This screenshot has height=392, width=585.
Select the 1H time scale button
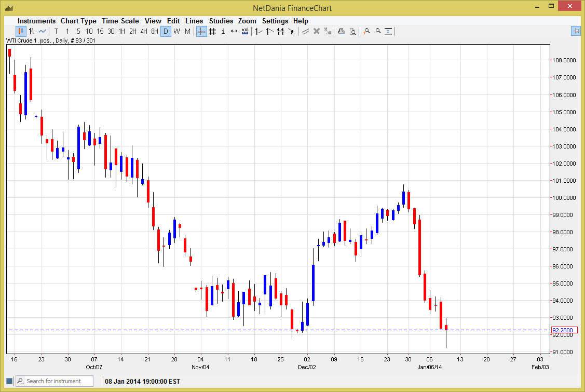click(x=122, y=31)
